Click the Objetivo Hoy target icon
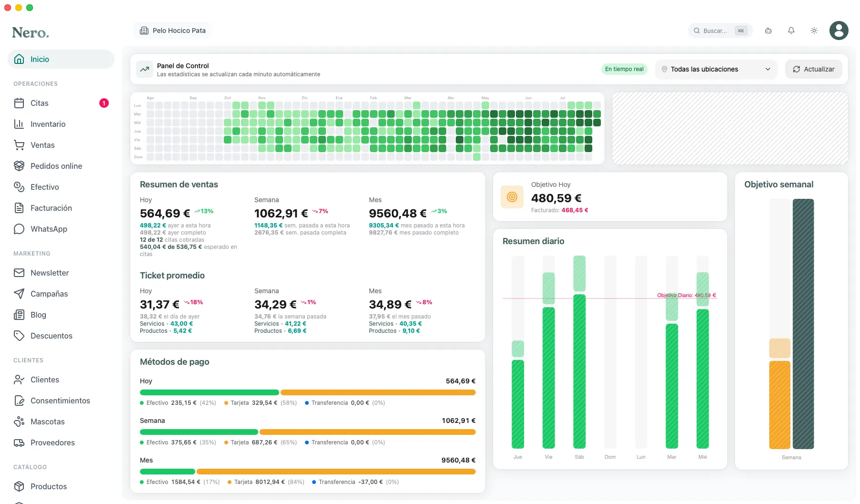This screenshot has width=860, height=504. tap(512, 196)
